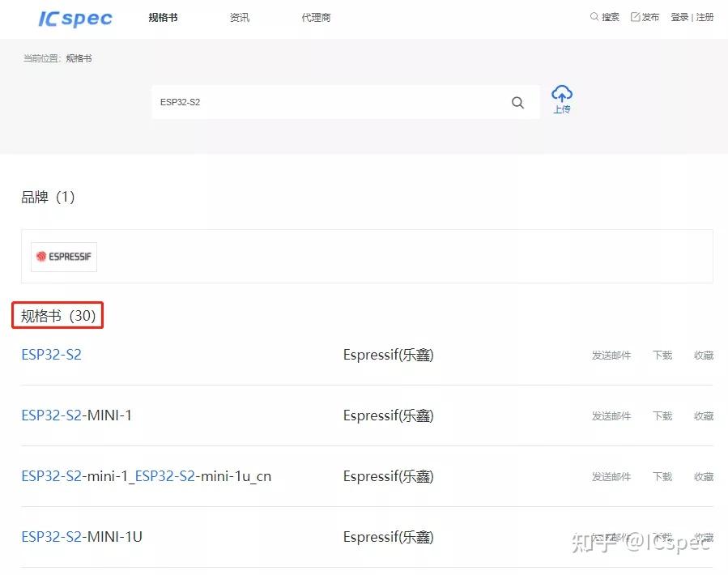Click 发送邮件 on the ESP32-S2 row

(x=611, y=355)
